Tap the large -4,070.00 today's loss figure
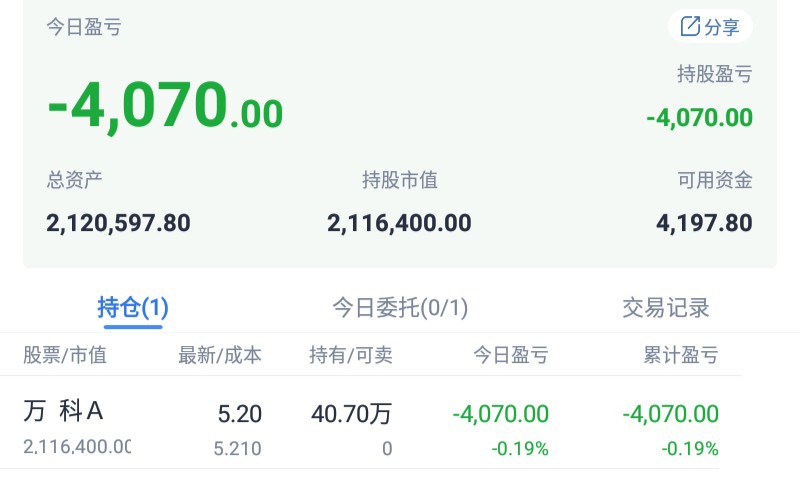Screen dimensions: 800x482 (165, 105)
